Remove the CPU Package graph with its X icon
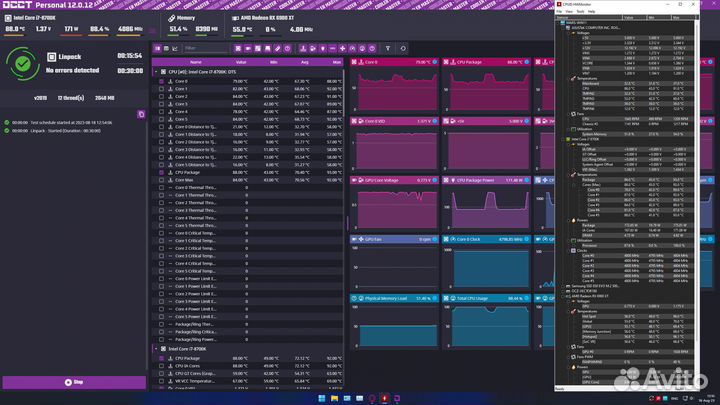Viewport: 720px width, 405px height. 446,62
